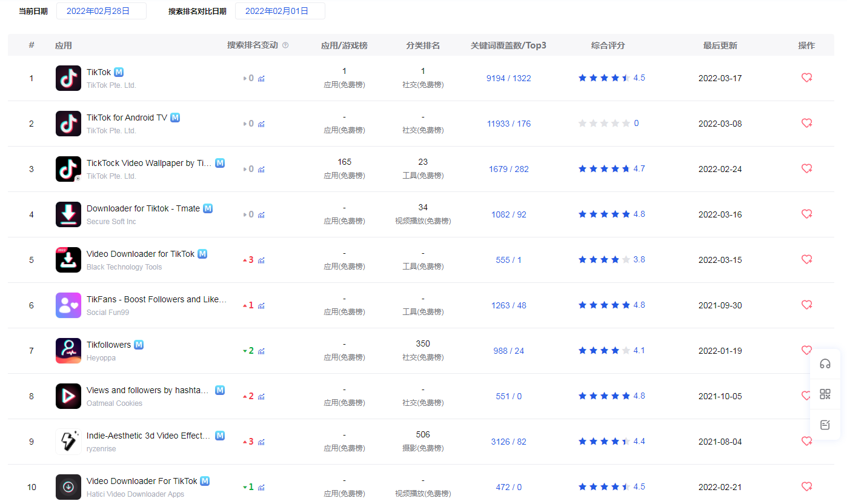847x504 pixels.
Task: Click help icon beside 搜索排名变动 header
Action: pyautogui.click(x=285, y=45)
